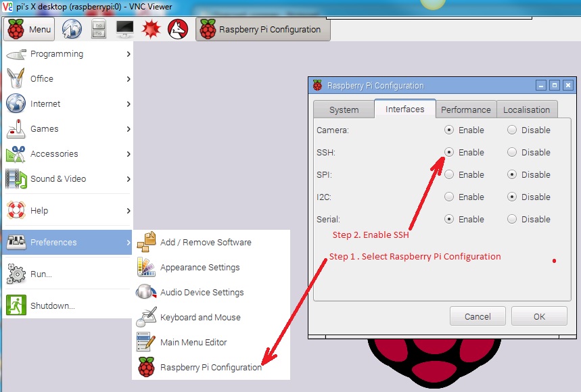This screenshot has height=392, width=581.
Task: Select Serial Disable radio button
Action: coord(512,219)
